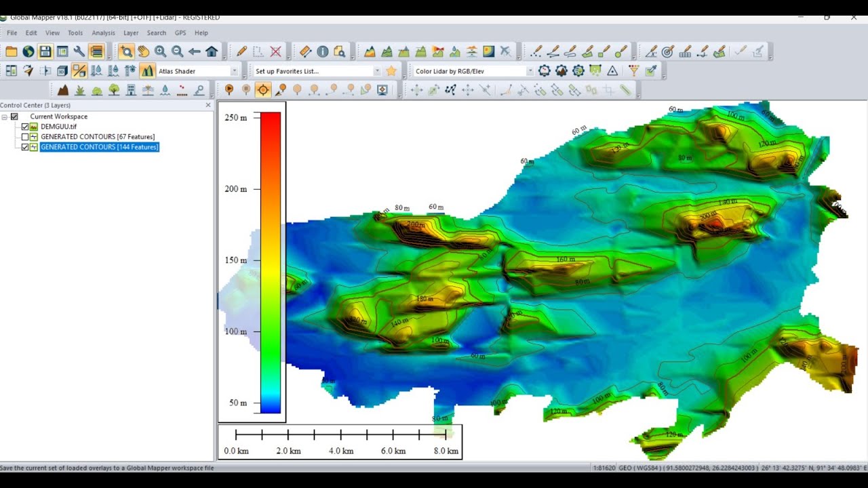Open the Control Center layers icon
868x488 pixels.
pyautogui.click(x=96, y=52)
